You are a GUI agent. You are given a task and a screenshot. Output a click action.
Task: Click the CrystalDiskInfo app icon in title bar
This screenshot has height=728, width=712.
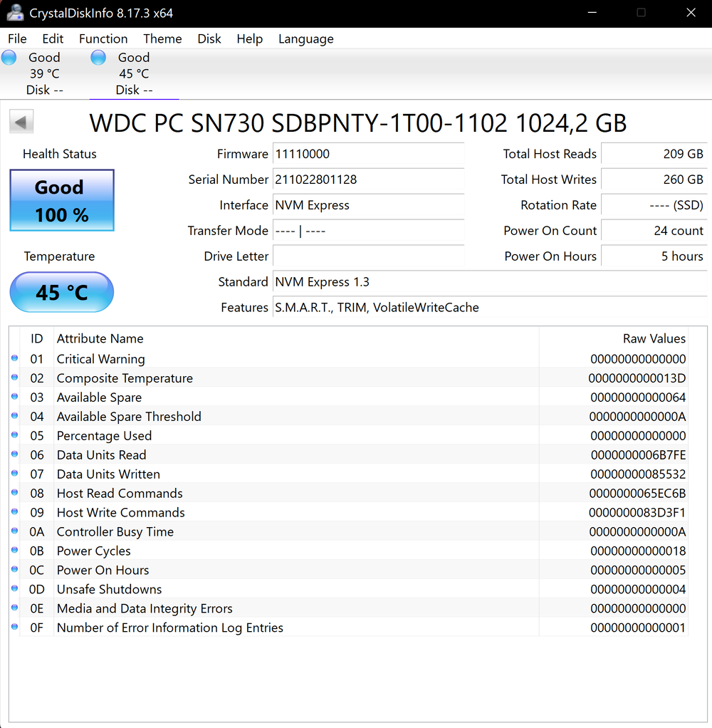click(15, 13)
